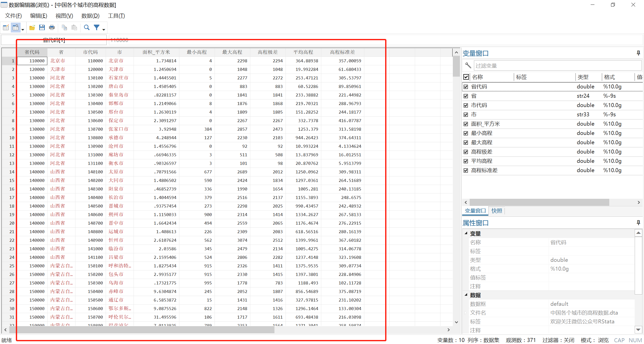Open the dropdown arrow beside the filter icon
Viewport: 644px width, 344px height.
pos(104,30)
